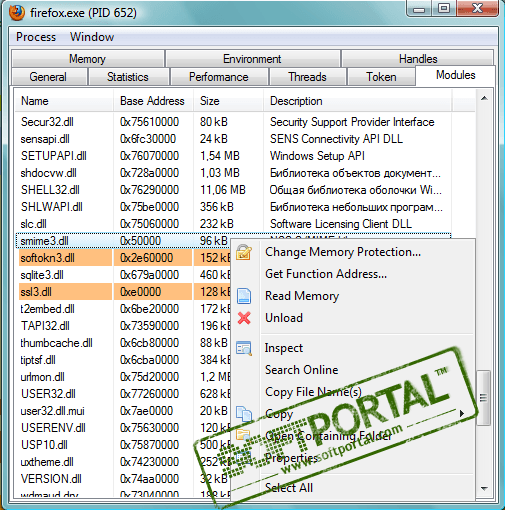
Task: Select the SHLWAPI.dll row
Action: click(x=233, y=207)
